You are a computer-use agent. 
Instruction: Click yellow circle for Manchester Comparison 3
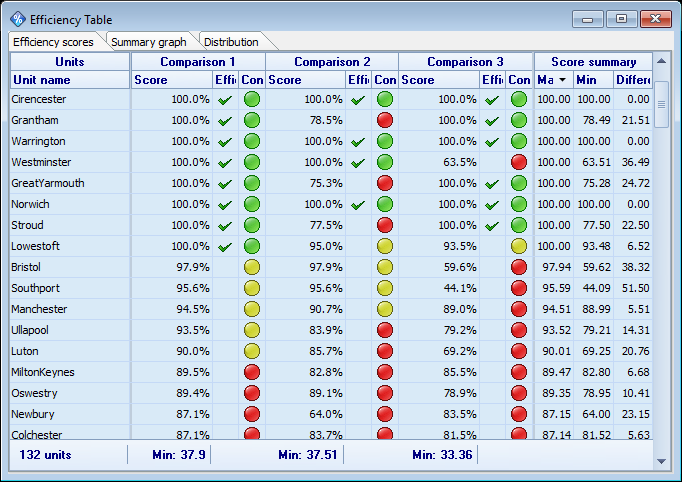click(518, 310)
